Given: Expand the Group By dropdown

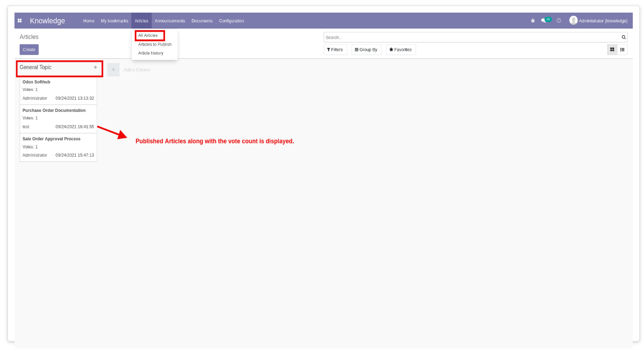Looking at the screenshot, I should [366, 49].
